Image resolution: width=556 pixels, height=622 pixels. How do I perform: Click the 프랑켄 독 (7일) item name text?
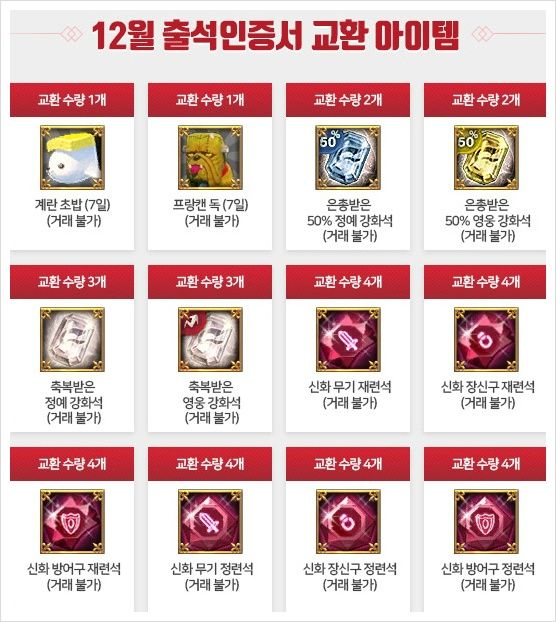click(211, 205)
